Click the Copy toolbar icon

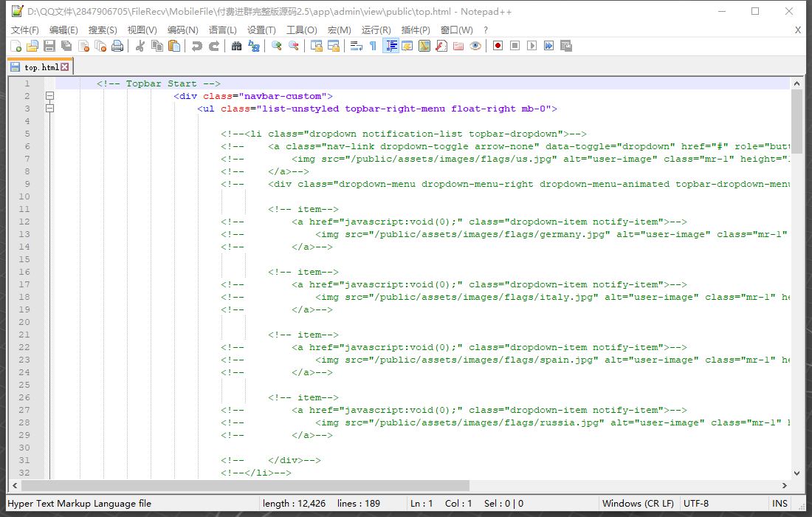[x=157, y=46]
